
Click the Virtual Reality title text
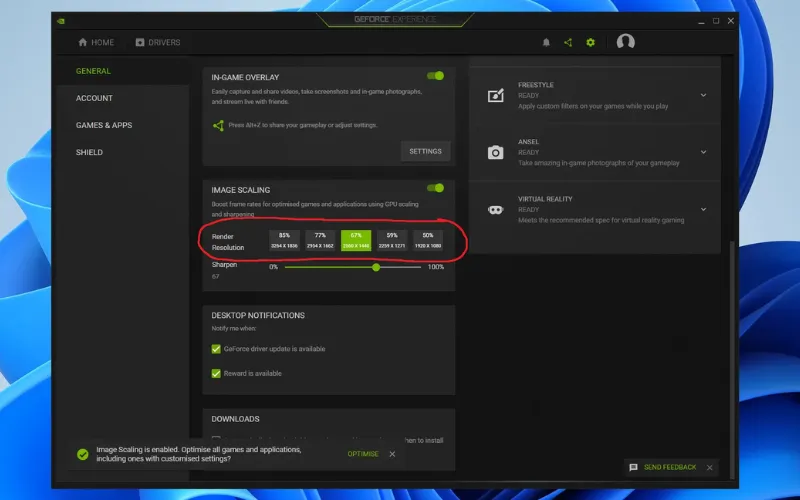click(x=545, y=199)
